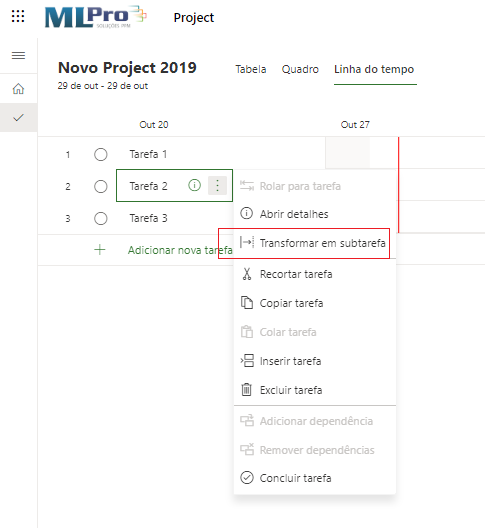The image size is (485, 528).
Task: Click the Concluir tarefa check-circle icon
Action: click(x=247, y=478)
